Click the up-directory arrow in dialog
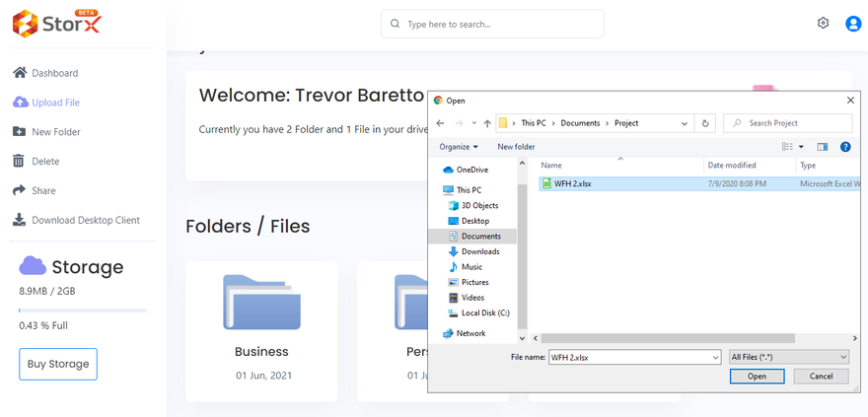Screen dimensions: 868x417 487,123
